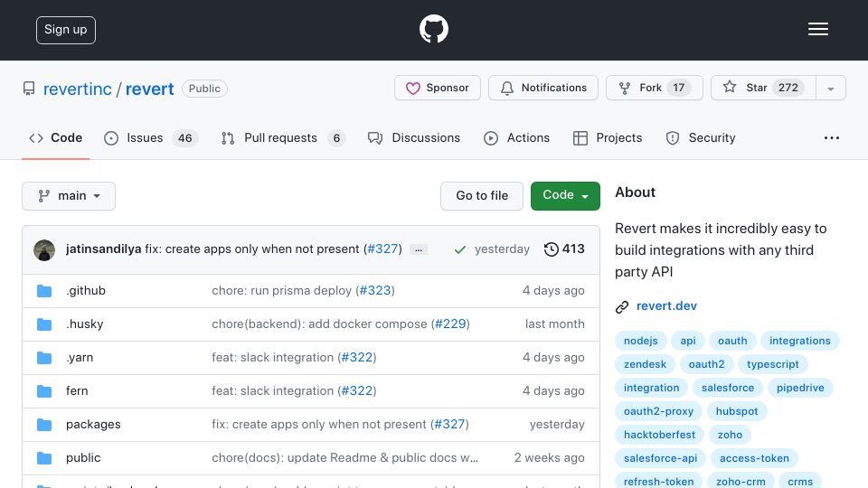Open the Actions tab
Image resolution: width=868 pixels, height=488 pixels.
coord(516,137)
